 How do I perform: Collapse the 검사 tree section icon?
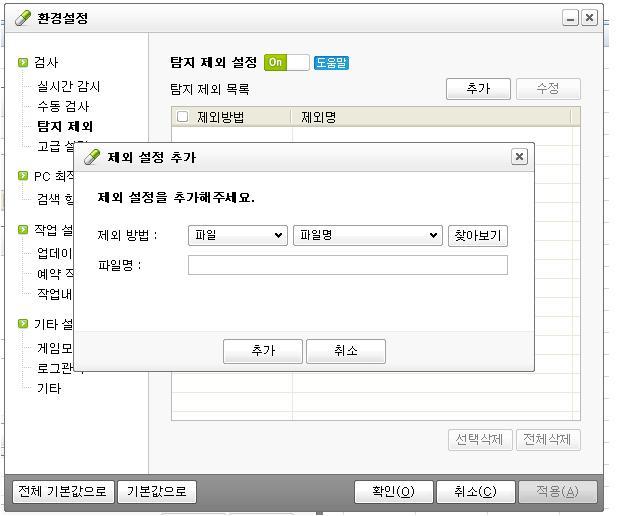click(23, 62)
